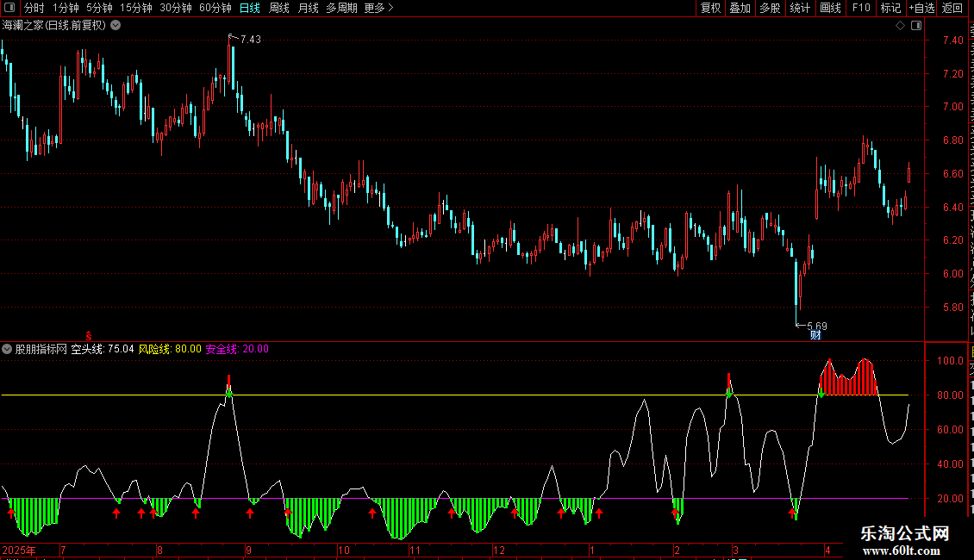Click the 空头线: 75.04 value
974x560 pixels.
coord(103,349)
